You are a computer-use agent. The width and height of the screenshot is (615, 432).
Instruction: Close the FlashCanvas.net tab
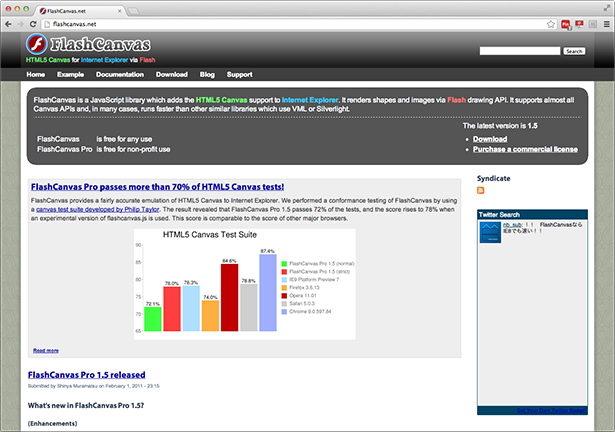pyautogui.click(x=120, y=11)
